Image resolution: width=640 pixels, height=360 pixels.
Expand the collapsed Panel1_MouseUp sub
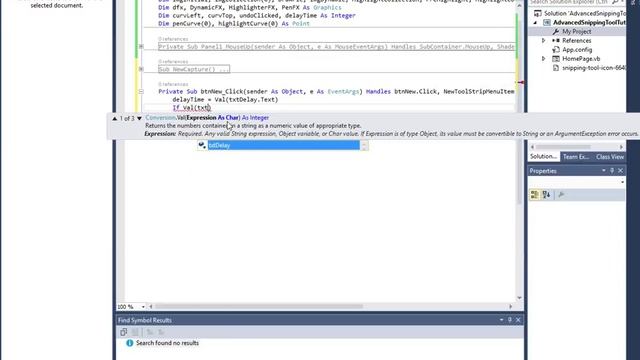coord(141,47)
